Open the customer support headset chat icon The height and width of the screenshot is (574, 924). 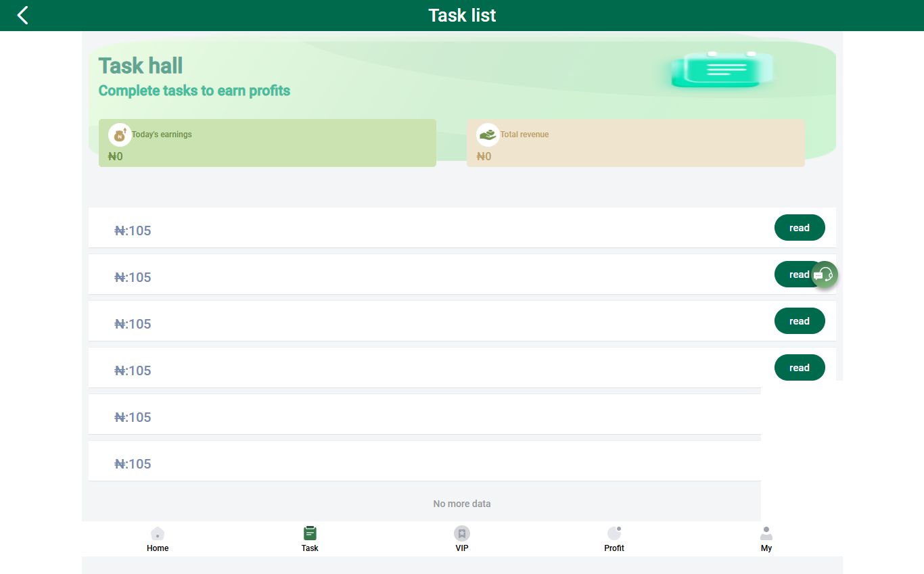825,274
